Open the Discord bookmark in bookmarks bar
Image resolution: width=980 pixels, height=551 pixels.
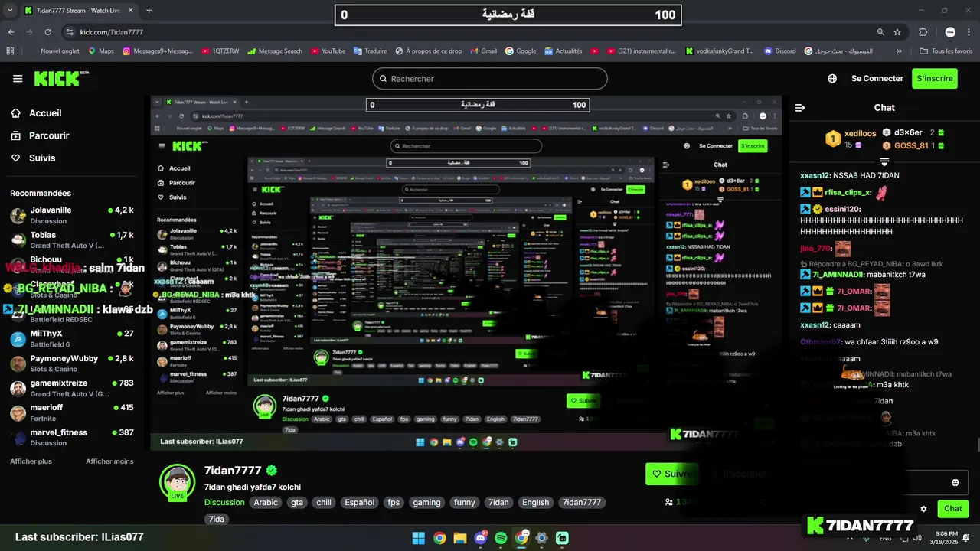780,51
